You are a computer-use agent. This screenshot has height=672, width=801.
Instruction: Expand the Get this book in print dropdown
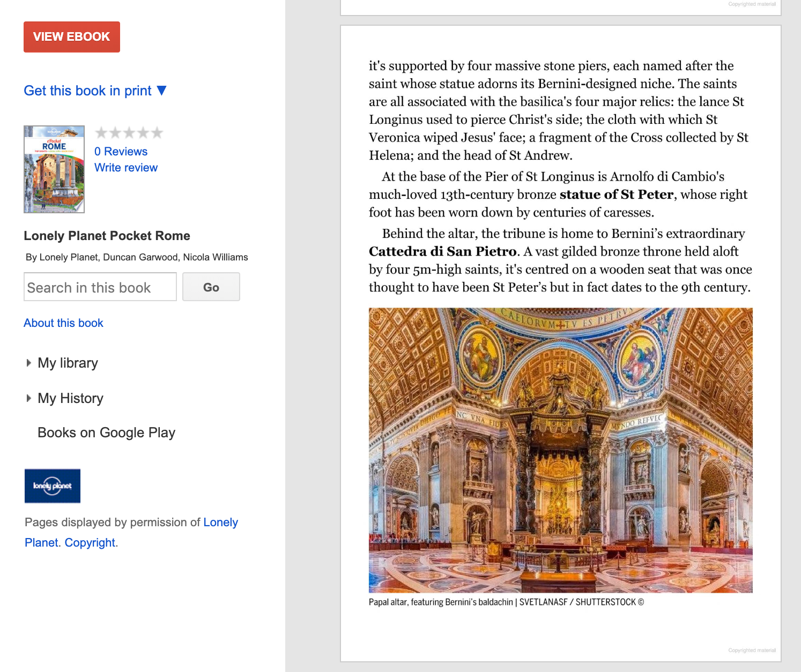point(94,91)
